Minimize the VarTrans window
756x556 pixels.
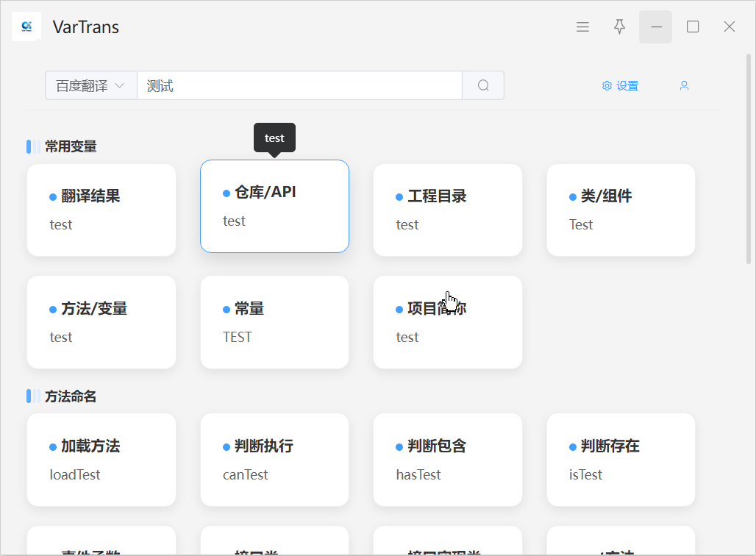(x=655, y=27)
